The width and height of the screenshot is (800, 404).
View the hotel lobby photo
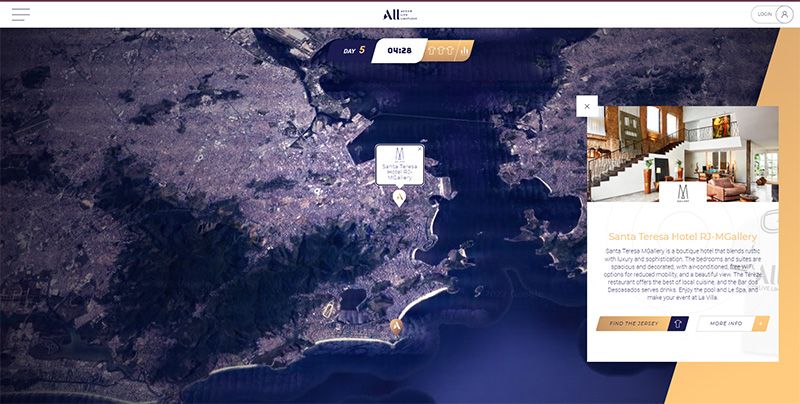pyautogui.click(x=683, y=154)
